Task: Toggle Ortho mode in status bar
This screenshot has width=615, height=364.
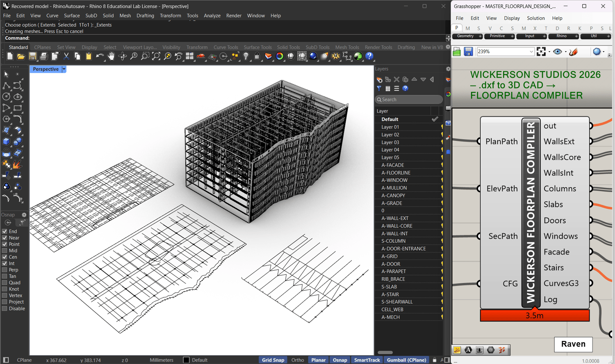Action: [x=297, y=360]
